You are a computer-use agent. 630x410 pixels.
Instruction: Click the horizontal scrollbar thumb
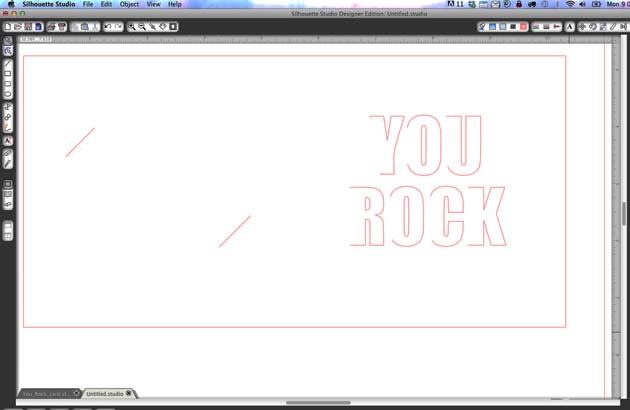tap(318, 402)
